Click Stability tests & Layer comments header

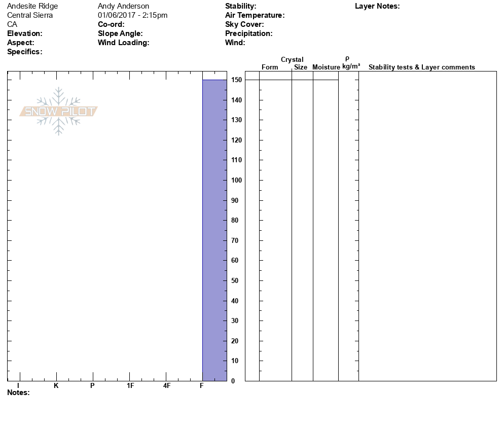pyautogui.click(x=421, y=67)
